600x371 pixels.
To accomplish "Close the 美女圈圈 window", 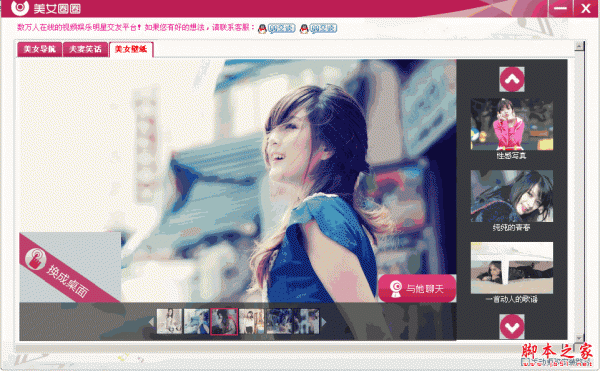I will tap(585, 8).
